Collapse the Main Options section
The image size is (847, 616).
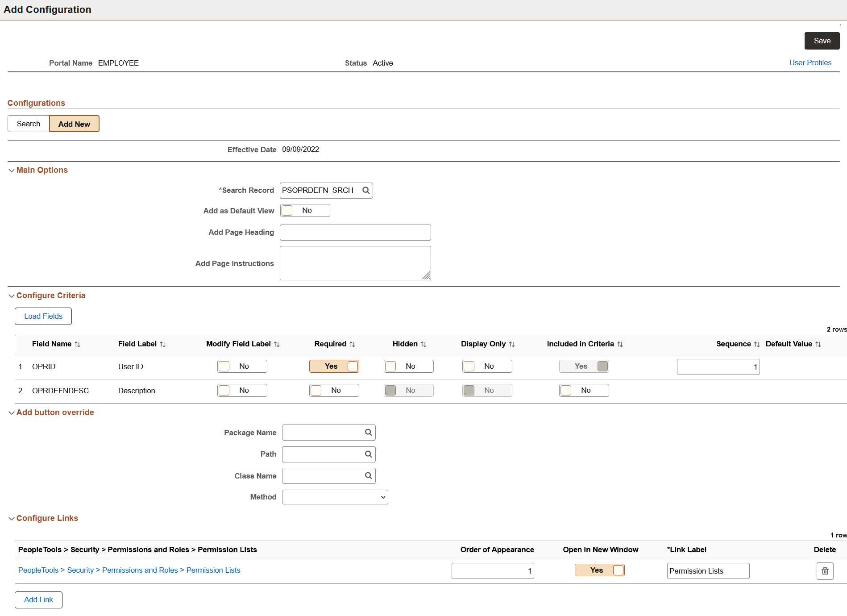[x=11, y=170]
